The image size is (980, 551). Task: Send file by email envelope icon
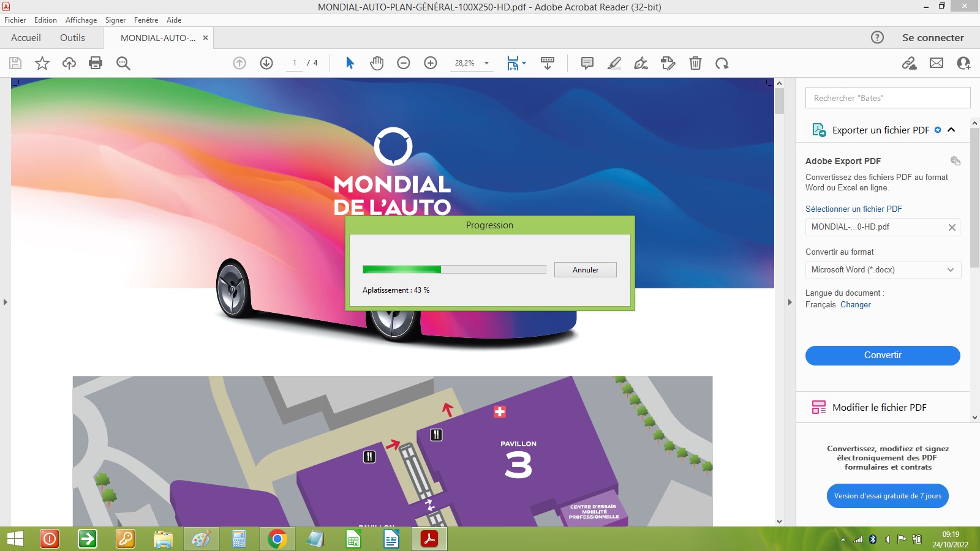click(937, 63)
